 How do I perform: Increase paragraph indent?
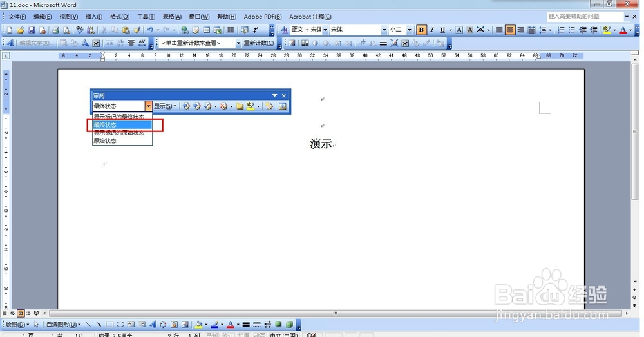pyautogui.click(x=594, y=30)
